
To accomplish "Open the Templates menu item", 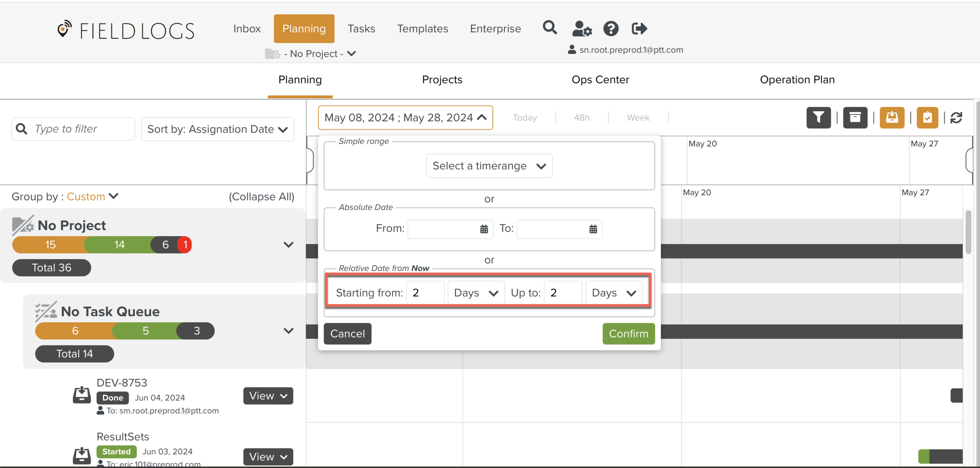I will 422,29.
